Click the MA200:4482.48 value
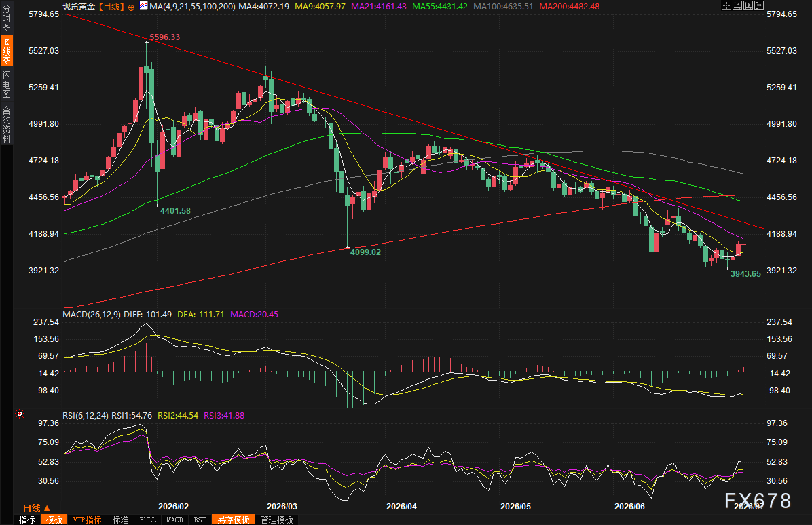Viewport: 812px width, 525px height. pos(570,7)
